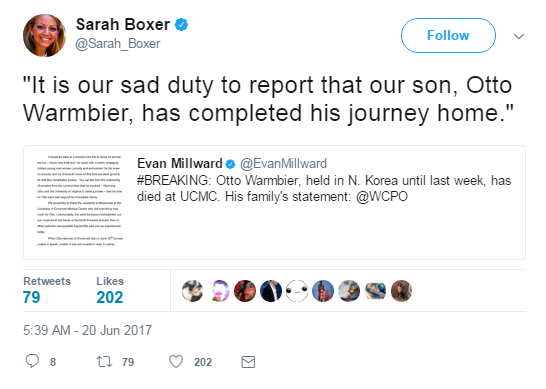Expand tweet options chevron next to Follow

tap(519, 36)
